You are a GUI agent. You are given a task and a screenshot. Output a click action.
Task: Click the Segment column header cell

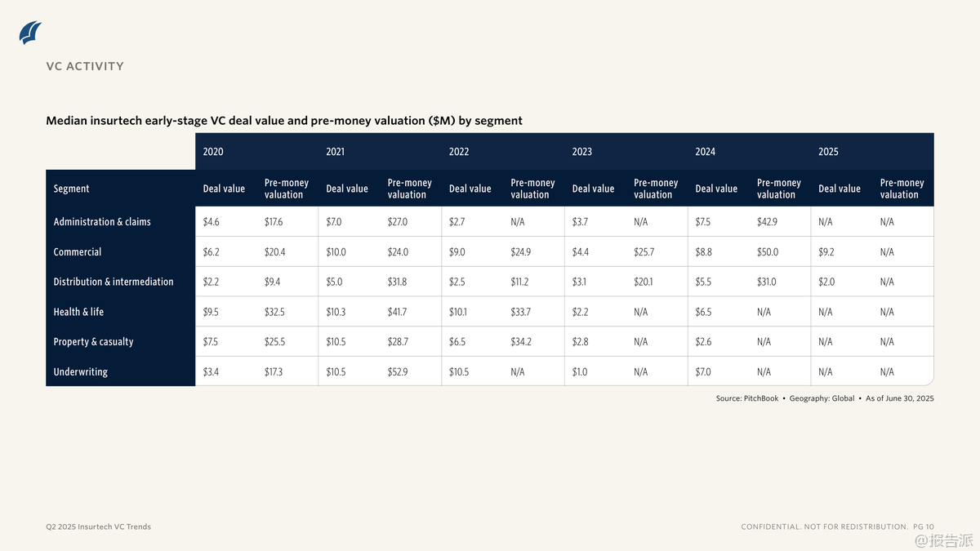click(x=72, y=189)
